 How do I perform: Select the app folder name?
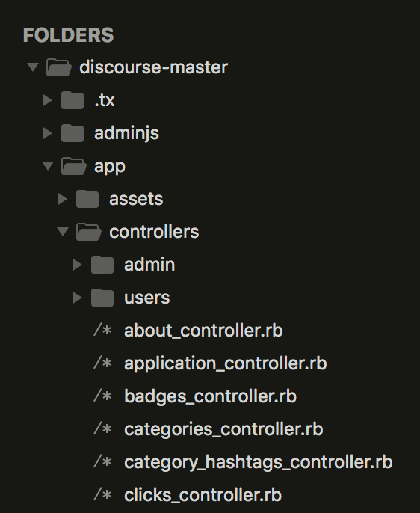point(110,167)
